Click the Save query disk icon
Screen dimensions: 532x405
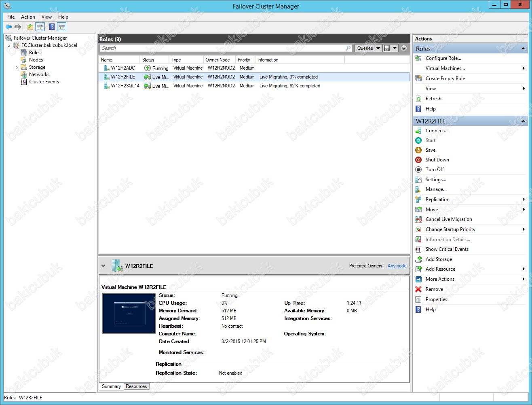[x=387, y=48]
